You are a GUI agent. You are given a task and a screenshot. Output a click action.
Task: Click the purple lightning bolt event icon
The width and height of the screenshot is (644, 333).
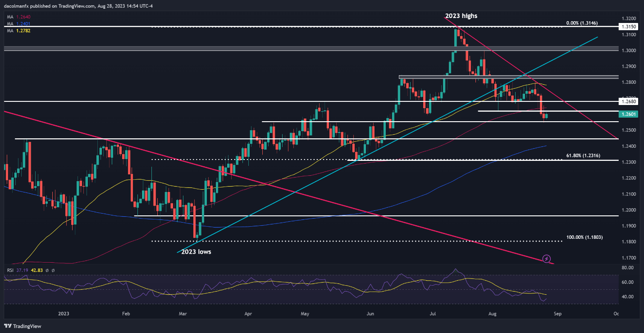pos(547,259)
